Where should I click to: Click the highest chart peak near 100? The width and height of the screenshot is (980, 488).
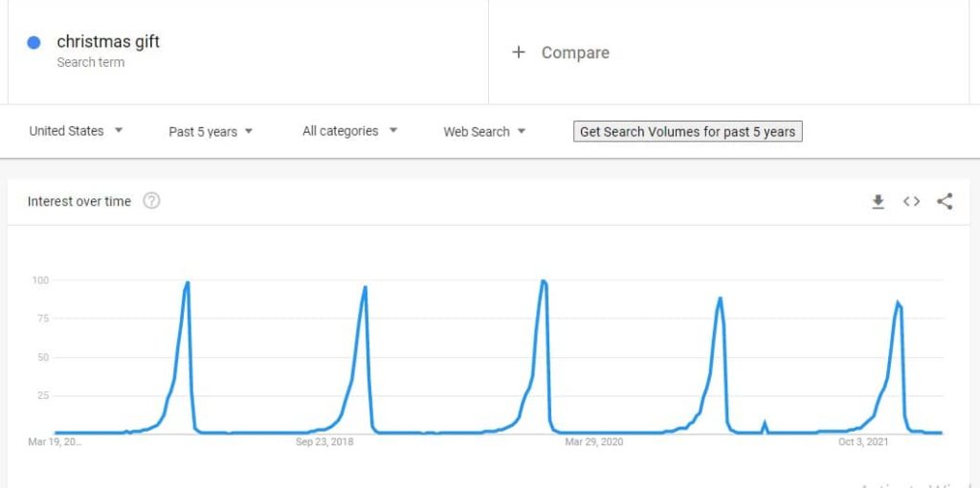pos(544,282)
